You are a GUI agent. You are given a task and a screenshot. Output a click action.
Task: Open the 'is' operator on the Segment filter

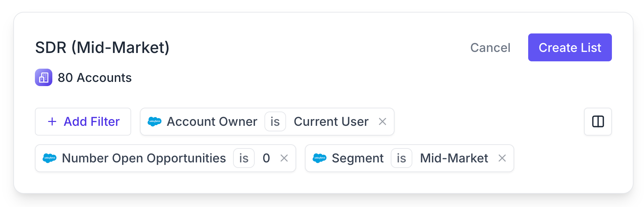pyautogui.click(x=401, y=158)
